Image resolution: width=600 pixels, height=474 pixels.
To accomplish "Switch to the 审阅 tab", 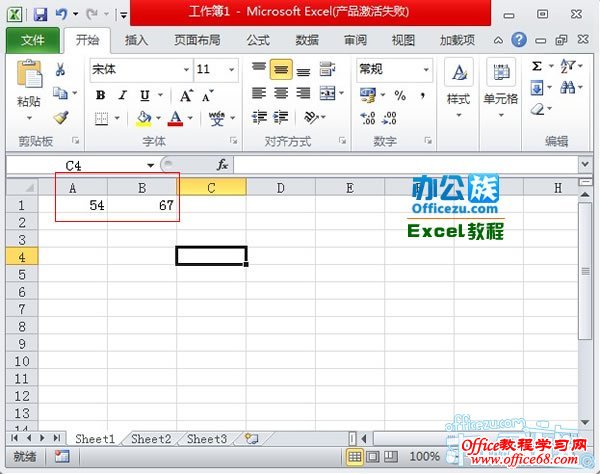I will pos(355,40).
